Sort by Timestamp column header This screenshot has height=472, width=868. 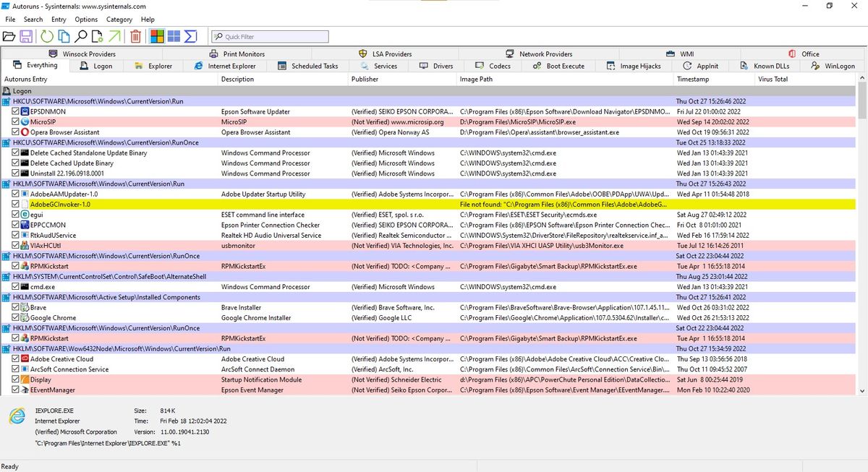tap(712, 79)
